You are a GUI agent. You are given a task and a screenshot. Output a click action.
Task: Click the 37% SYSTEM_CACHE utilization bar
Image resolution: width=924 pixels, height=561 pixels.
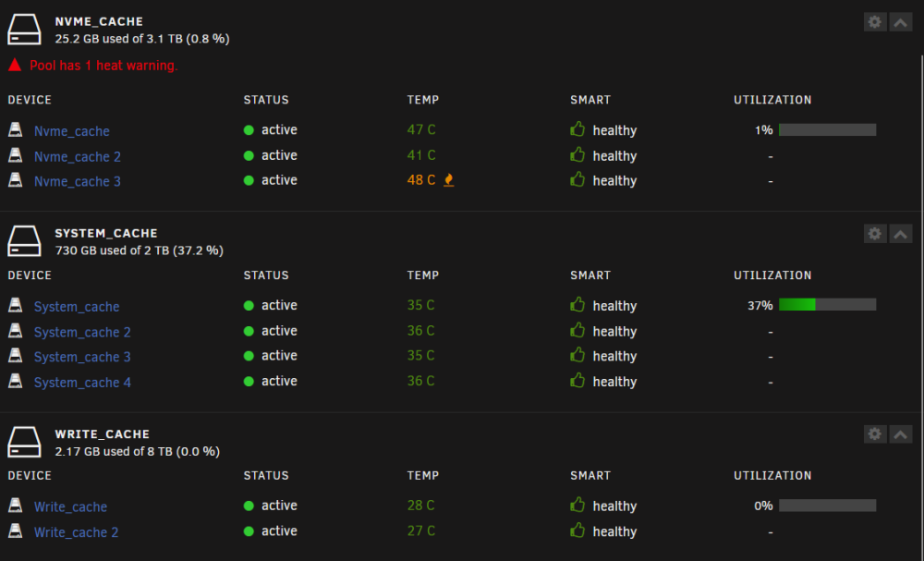[x=827, y=305]
